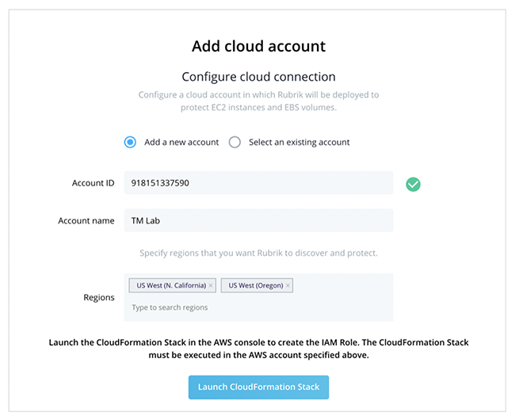Click the Account ID label
Image resolution: width=515 pixels, height=420 pixels.
93,183
